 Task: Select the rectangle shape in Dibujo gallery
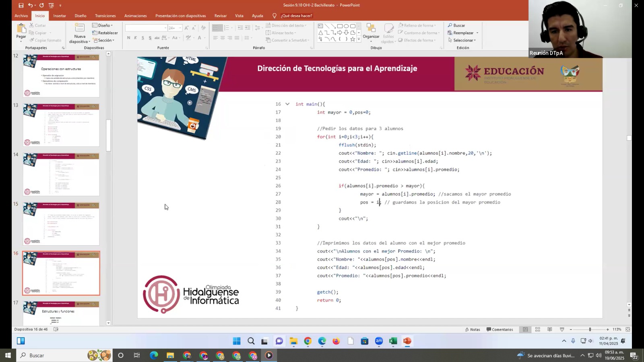coord(340,26)
